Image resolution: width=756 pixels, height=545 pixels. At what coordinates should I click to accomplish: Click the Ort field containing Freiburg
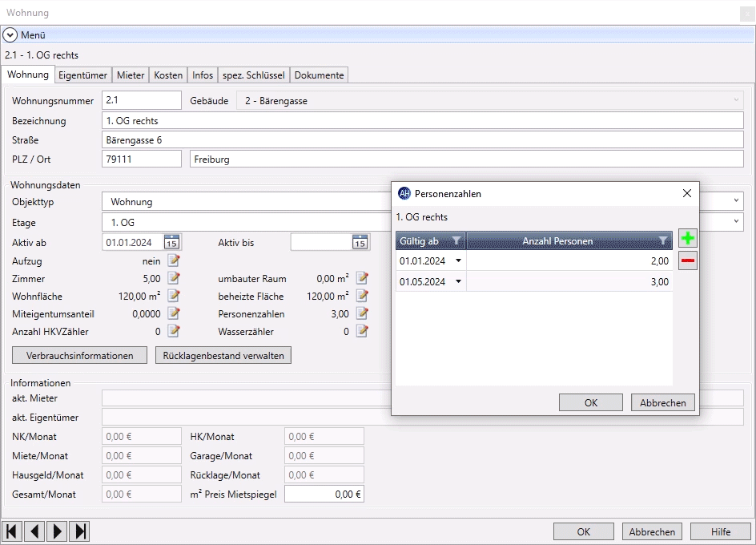tap(467, 159)
